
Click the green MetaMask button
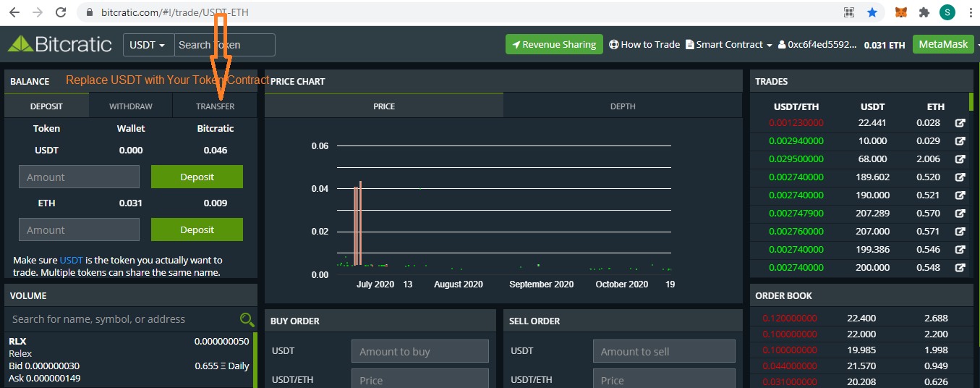coord(943,44)
